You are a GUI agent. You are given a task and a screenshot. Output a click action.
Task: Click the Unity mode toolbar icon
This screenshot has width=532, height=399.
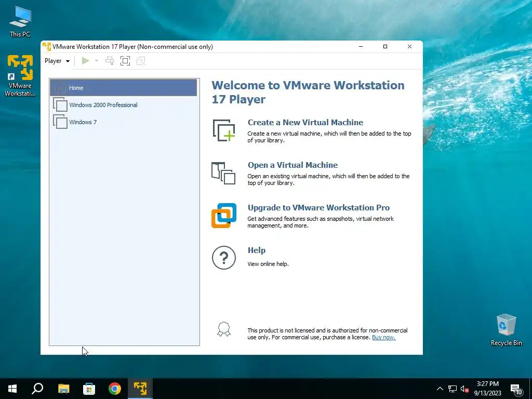click(141, 61)
